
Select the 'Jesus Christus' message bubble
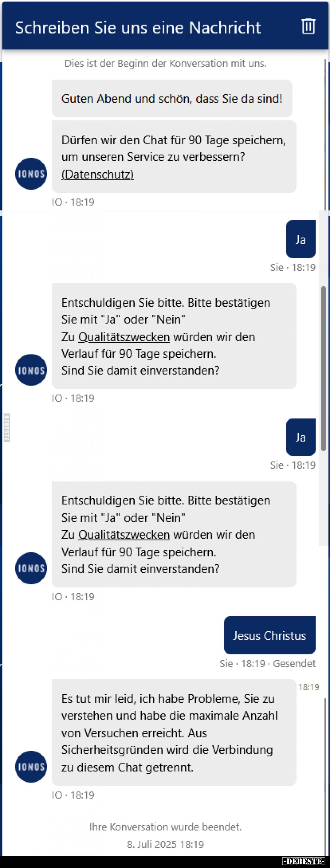point(269,635)
